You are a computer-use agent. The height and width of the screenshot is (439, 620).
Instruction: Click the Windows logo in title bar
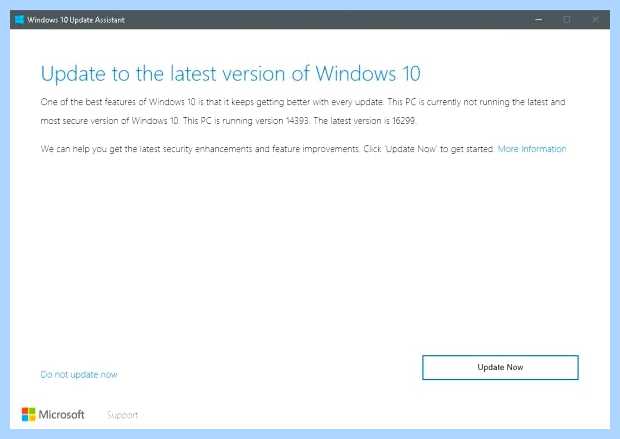19,20
